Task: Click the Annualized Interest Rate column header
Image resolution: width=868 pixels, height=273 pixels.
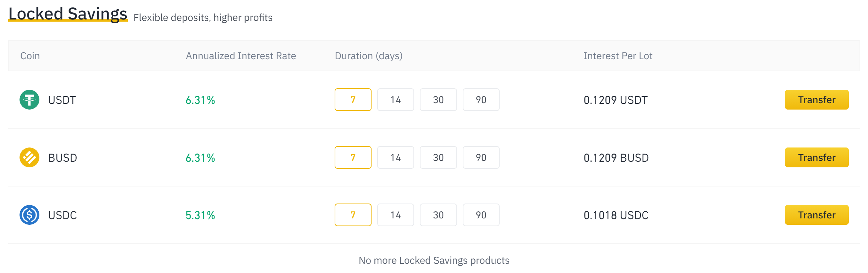Action: 241,56
